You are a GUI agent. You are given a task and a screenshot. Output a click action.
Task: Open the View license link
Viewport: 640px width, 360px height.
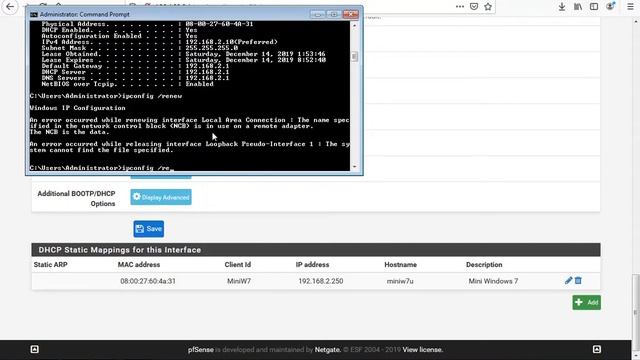pyautogui.click(x=423, y=350)
